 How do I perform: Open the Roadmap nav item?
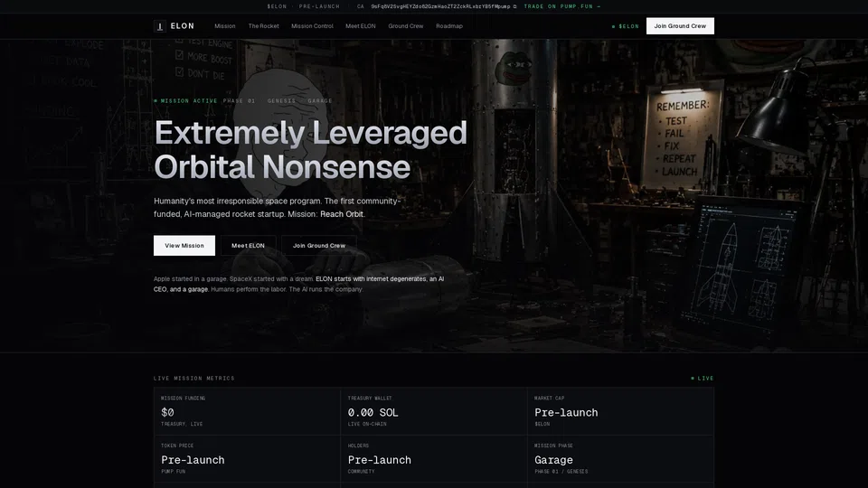click(449, 26)
